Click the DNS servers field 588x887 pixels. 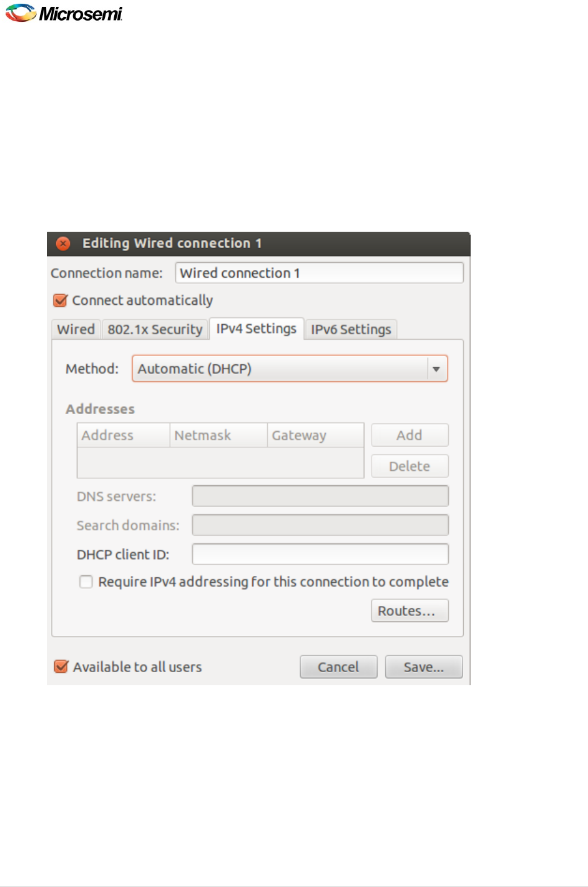(320, 497)
